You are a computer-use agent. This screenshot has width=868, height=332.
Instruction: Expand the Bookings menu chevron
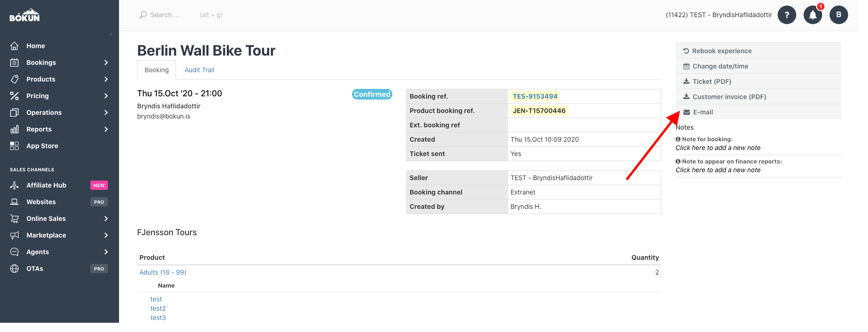(106, 63)
